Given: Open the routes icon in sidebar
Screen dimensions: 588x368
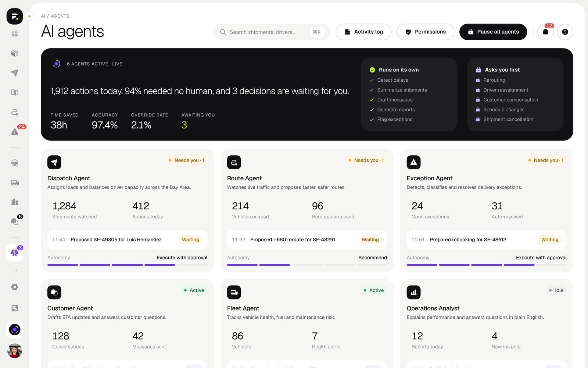Looking at the screenshot, I should coord(15,112).
